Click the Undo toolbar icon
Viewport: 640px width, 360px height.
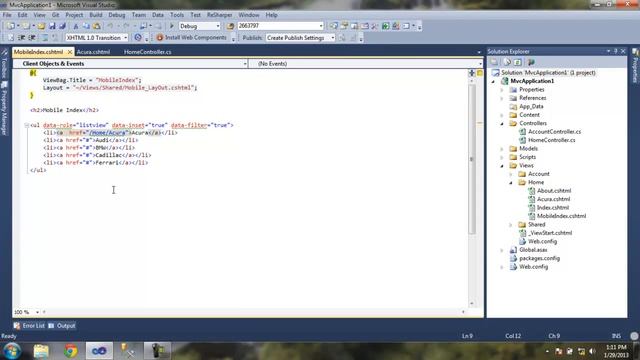click(110, 26)
